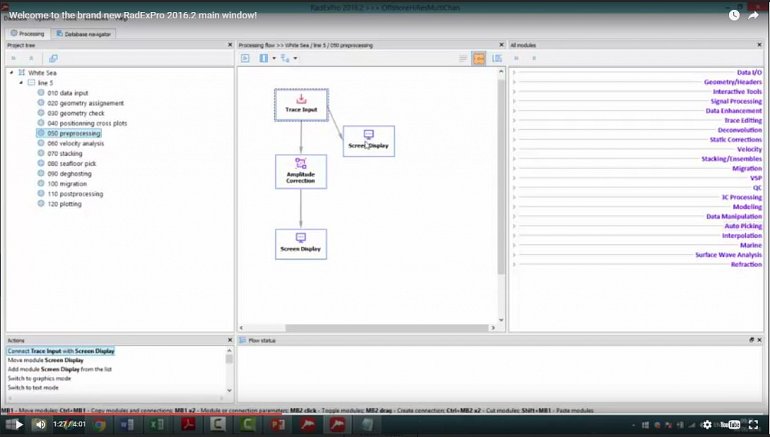Click the YouTube logo in the player bar
The image size is (770, 437).
(729, 425)
